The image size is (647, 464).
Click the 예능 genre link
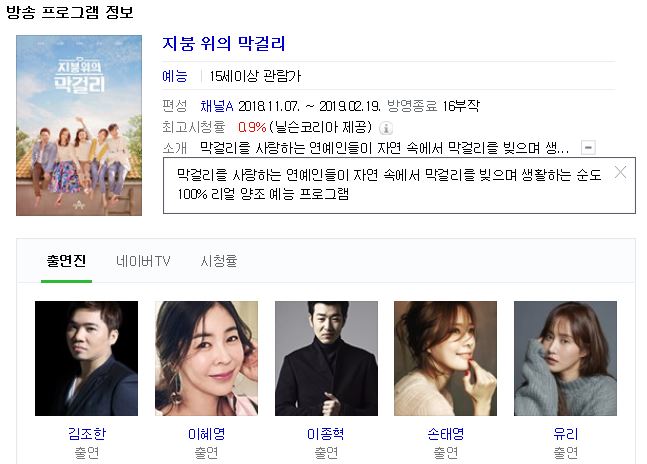pyautogui.click(x=175, y=76)
